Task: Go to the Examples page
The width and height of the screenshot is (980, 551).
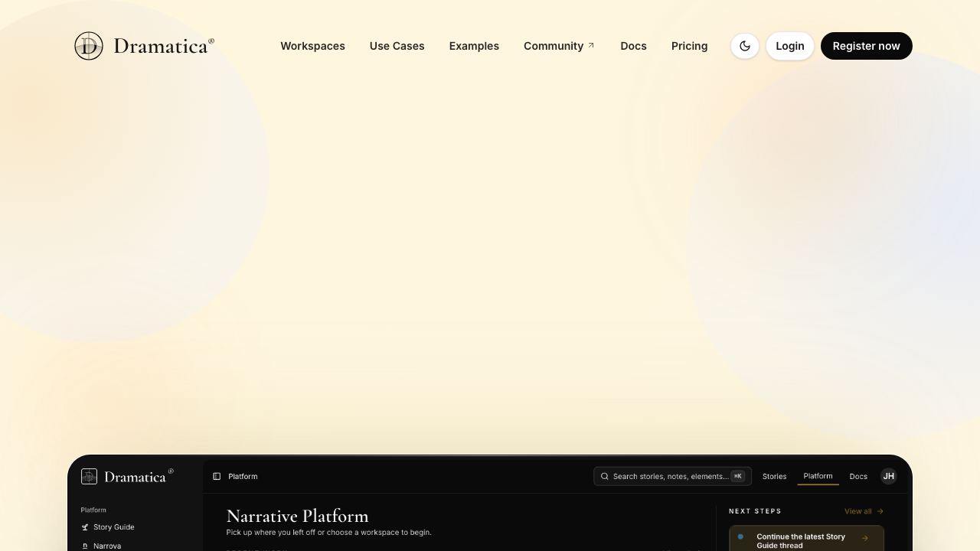Action: [474, 46]
